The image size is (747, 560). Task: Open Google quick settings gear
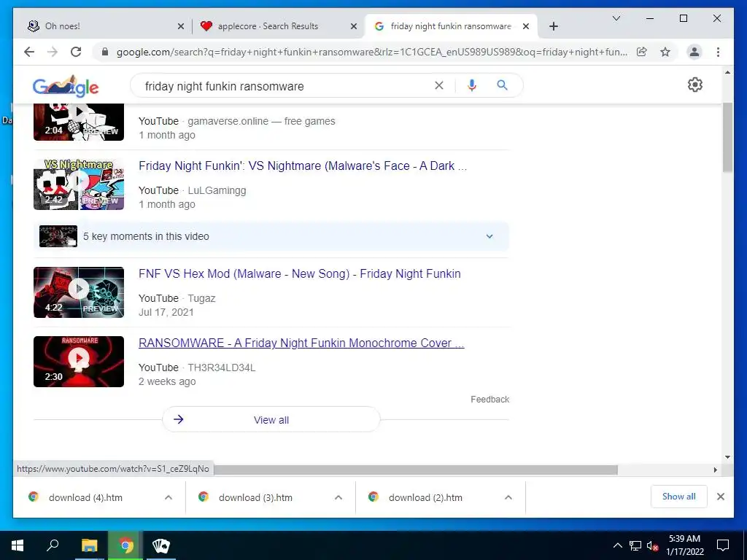click(695, 85)
